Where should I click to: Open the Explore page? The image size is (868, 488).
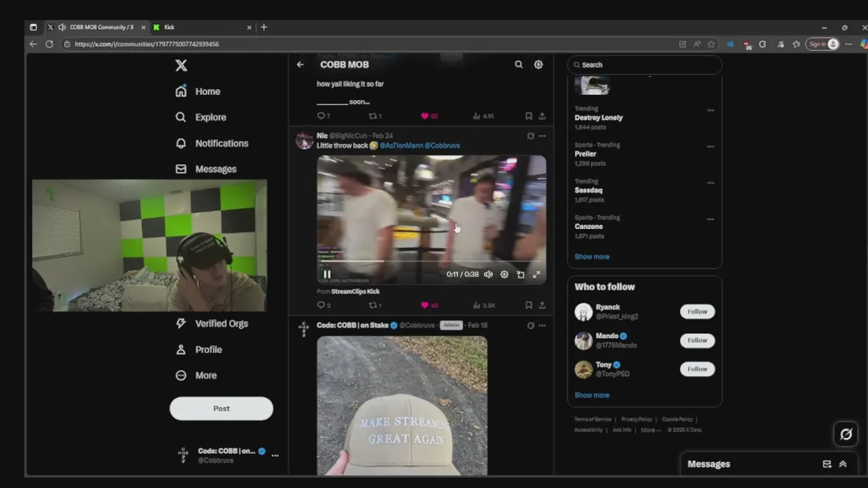coord(201,117)
